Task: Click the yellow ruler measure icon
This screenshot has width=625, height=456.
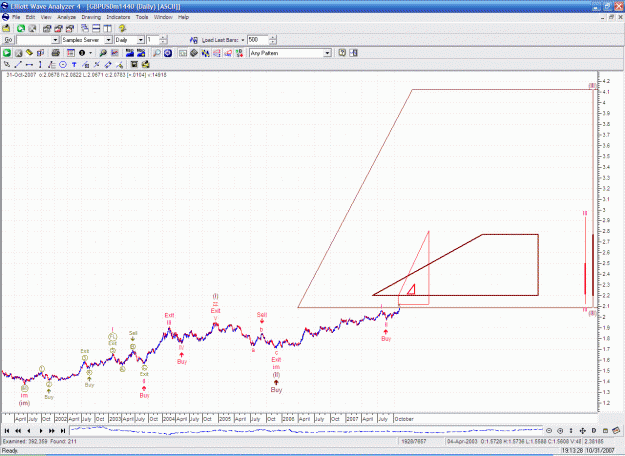Action: click(x=29, y=53)
